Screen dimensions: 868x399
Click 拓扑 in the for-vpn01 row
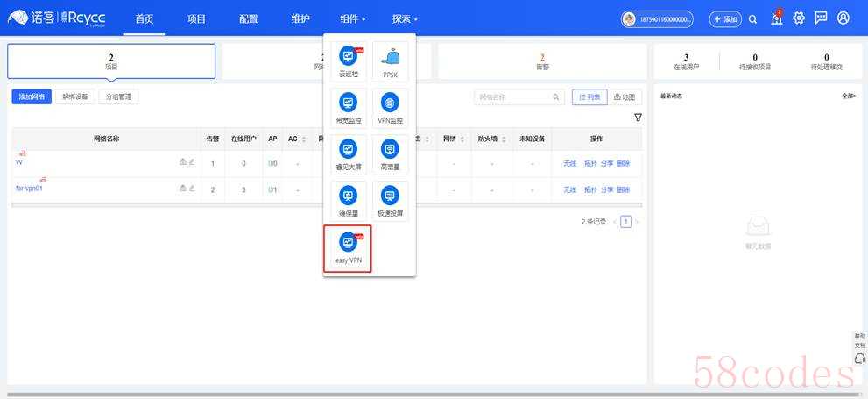coord(590,189)
